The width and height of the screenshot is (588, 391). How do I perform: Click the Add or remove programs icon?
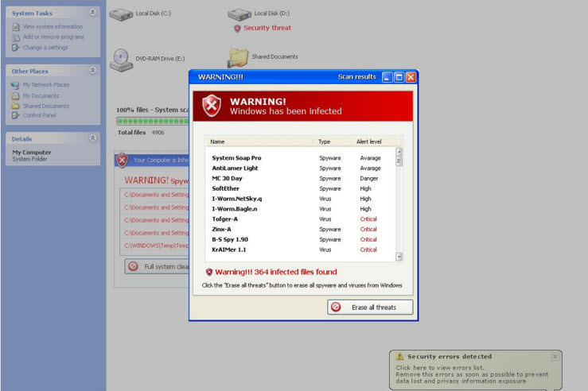pos(16,37)
